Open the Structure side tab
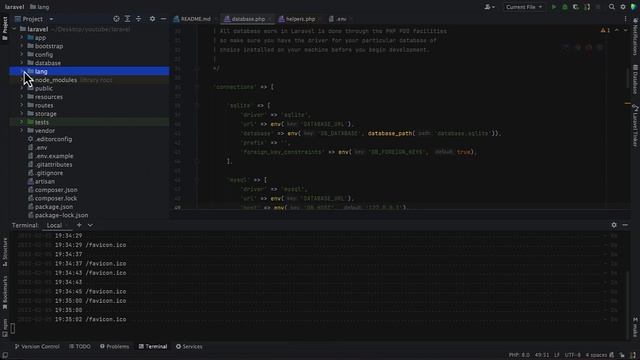Image resolution: width=640 pixels, height=360 pixels. [4, 252]
